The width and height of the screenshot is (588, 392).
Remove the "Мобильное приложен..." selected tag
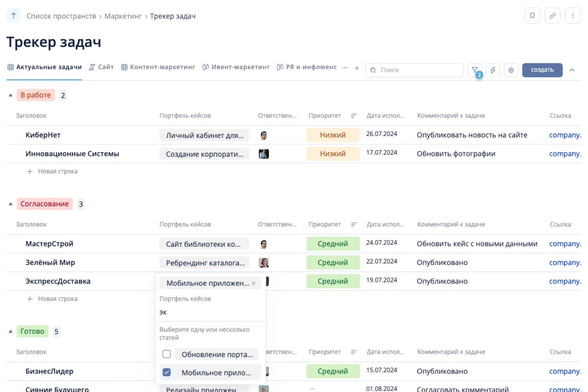pyautogui.click(x=254, y=283)
